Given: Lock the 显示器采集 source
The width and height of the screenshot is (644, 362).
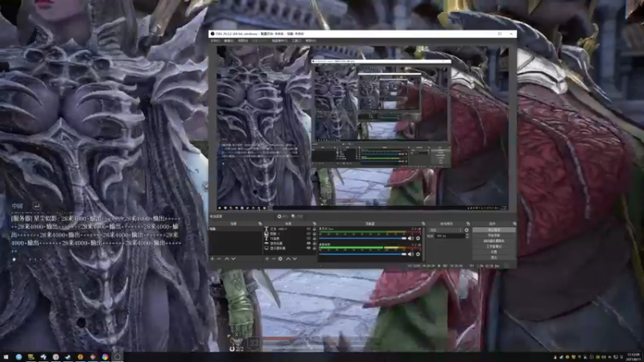Looking at the screenshot, I should pos(315,249).
